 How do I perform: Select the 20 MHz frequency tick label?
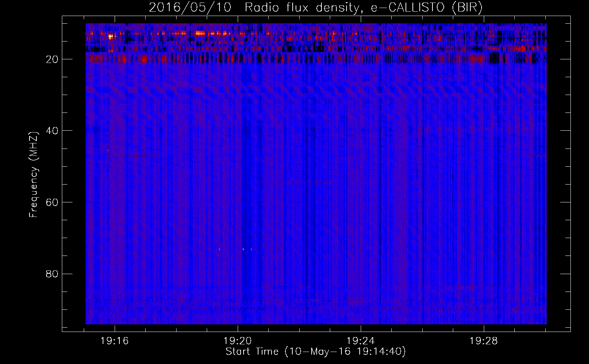[52, 59]
